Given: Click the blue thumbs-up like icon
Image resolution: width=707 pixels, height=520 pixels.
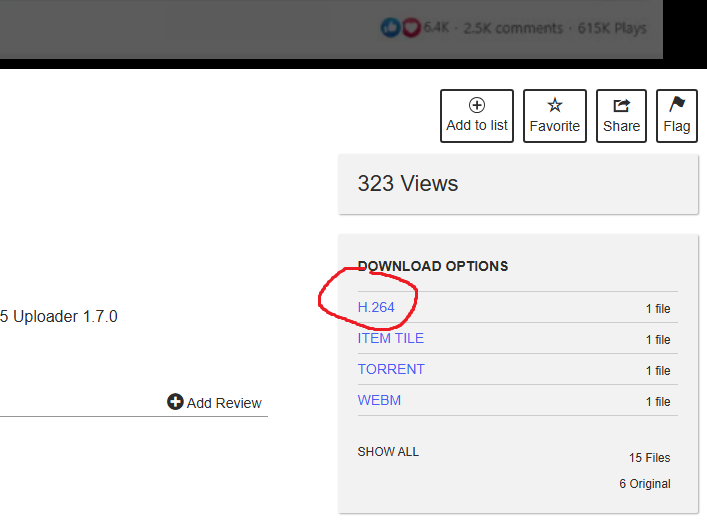Looking at the screenshot, I should click(x=390, y=28).
